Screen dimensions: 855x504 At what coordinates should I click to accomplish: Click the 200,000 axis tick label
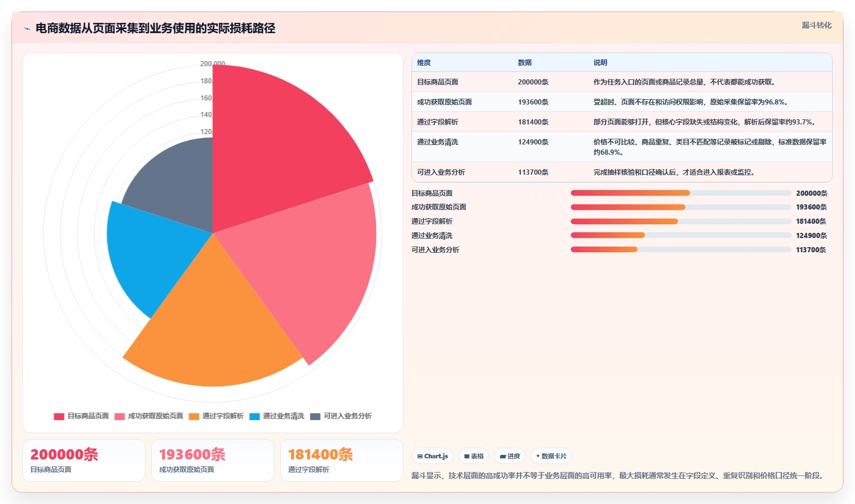point(212,64)
